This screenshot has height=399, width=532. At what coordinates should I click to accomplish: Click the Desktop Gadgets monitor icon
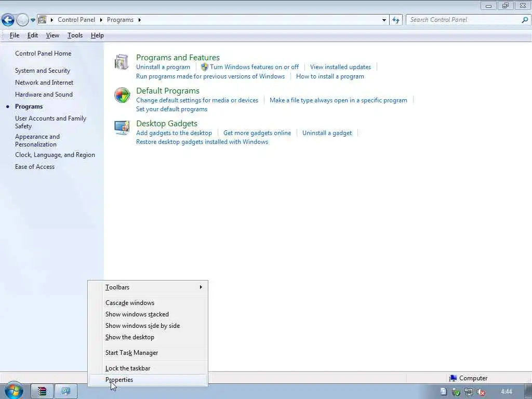[122, 128]
